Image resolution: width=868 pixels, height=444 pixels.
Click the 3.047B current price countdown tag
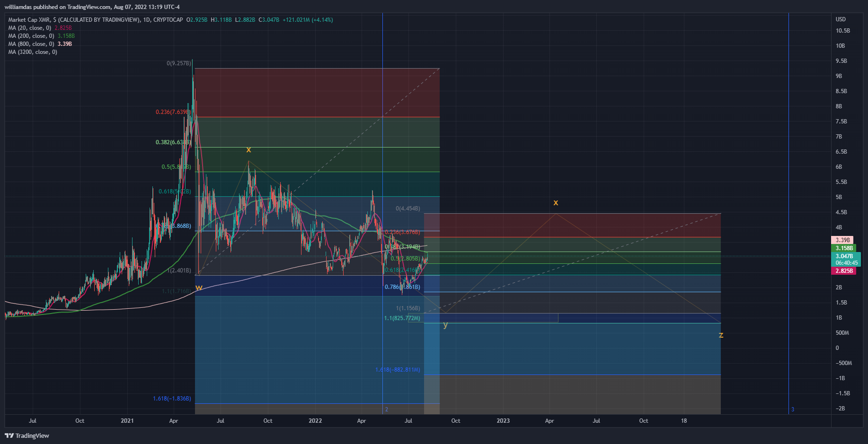(846, 260)
